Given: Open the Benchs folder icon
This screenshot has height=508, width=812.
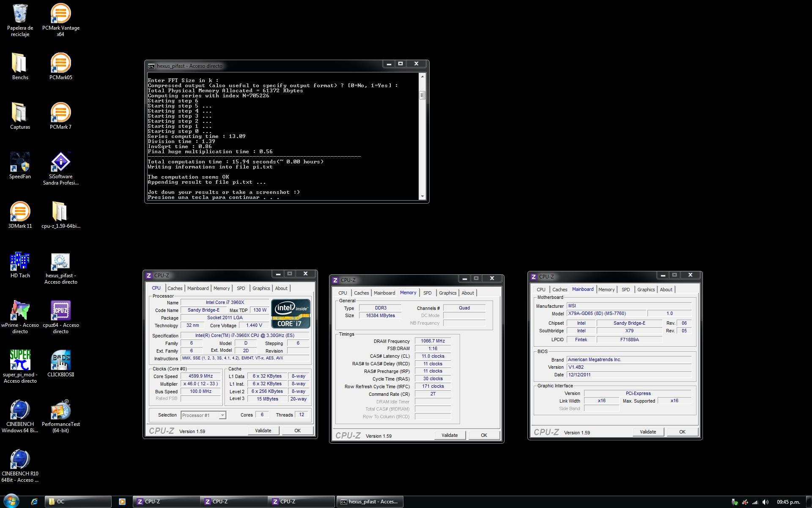Looking at the screenshot, I should (20, 66).
